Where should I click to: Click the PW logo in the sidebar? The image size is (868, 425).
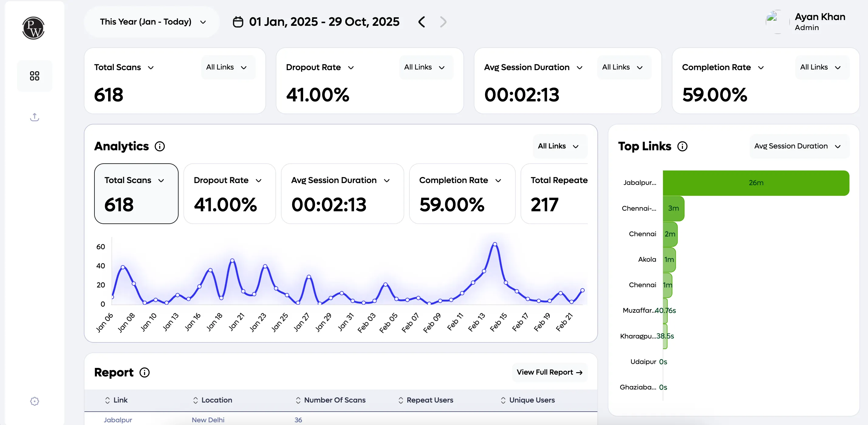point(33,29)
